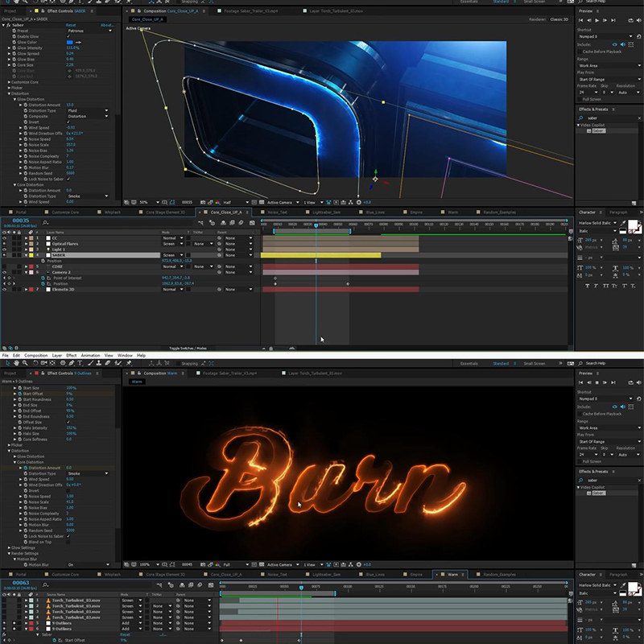
Task: Click the blue Glow Color swatch
Action: coord(69,43)
